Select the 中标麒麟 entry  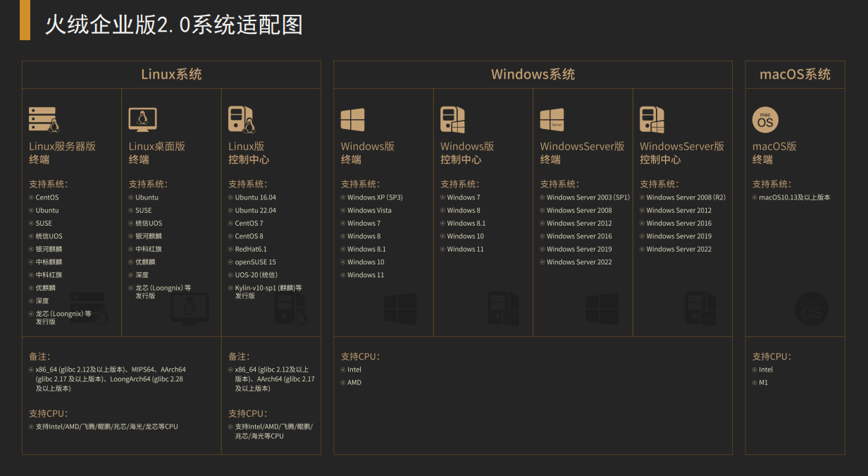coord(49,262)
